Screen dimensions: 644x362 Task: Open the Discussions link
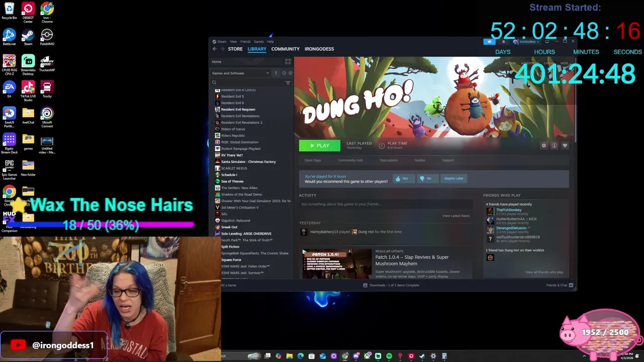coord(389,160)
